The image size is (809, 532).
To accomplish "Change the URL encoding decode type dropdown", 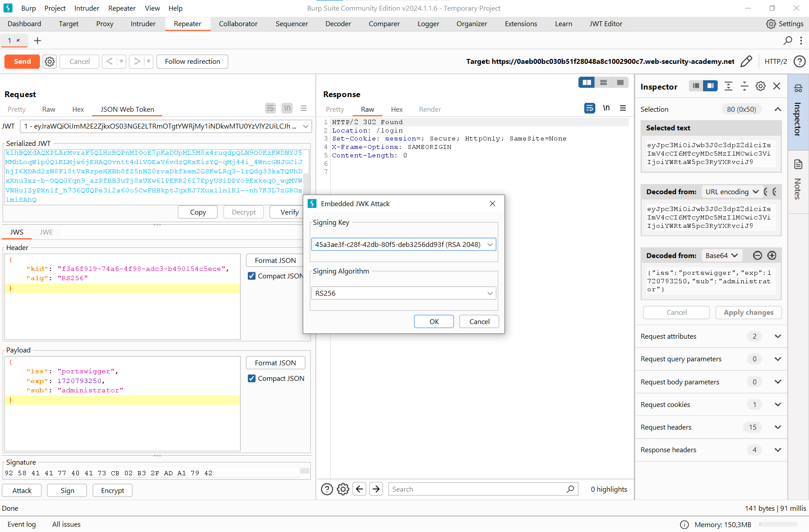I will (x=732, y=192).
